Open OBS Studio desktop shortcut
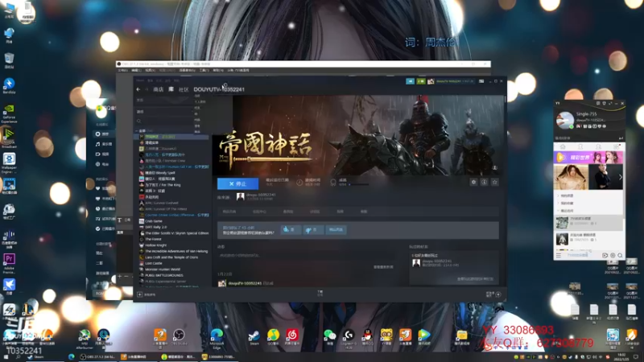 [179, 337]
